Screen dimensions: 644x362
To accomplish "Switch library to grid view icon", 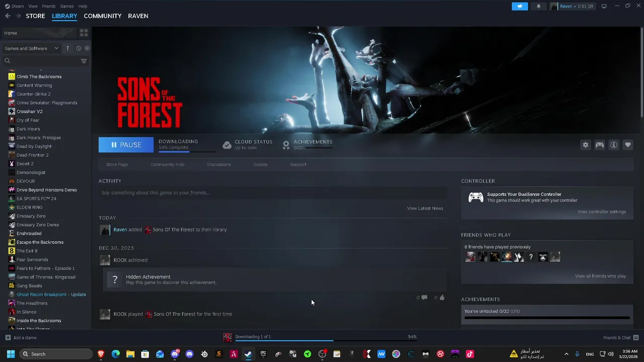I will click(x=84, y=33).
